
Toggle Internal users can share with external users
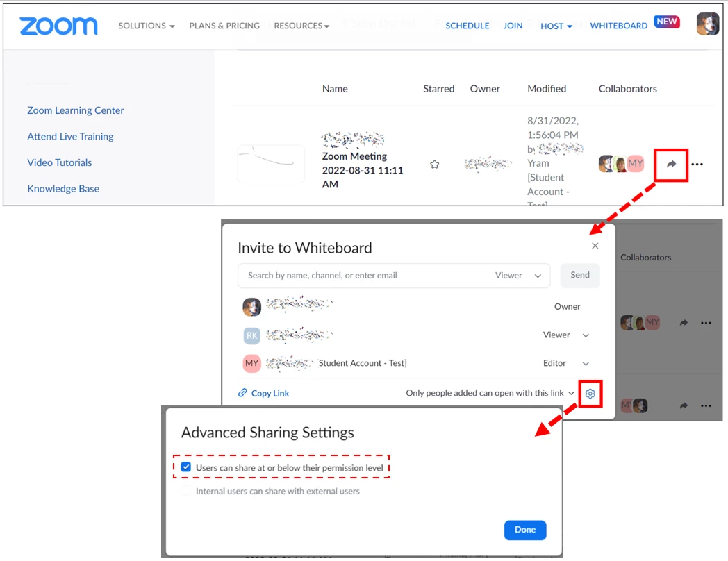[185, 491]
